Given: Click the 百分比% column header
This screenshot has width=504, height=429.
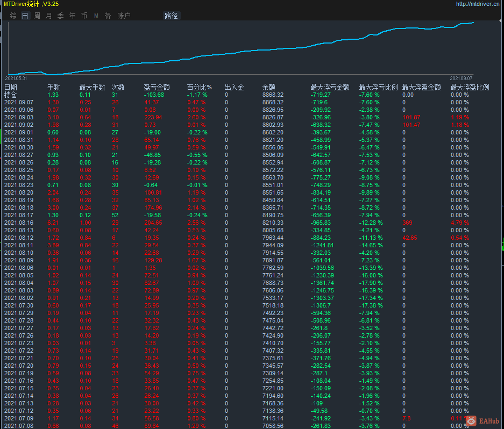Looking at the screenshot, I should [x=199, y=87].
